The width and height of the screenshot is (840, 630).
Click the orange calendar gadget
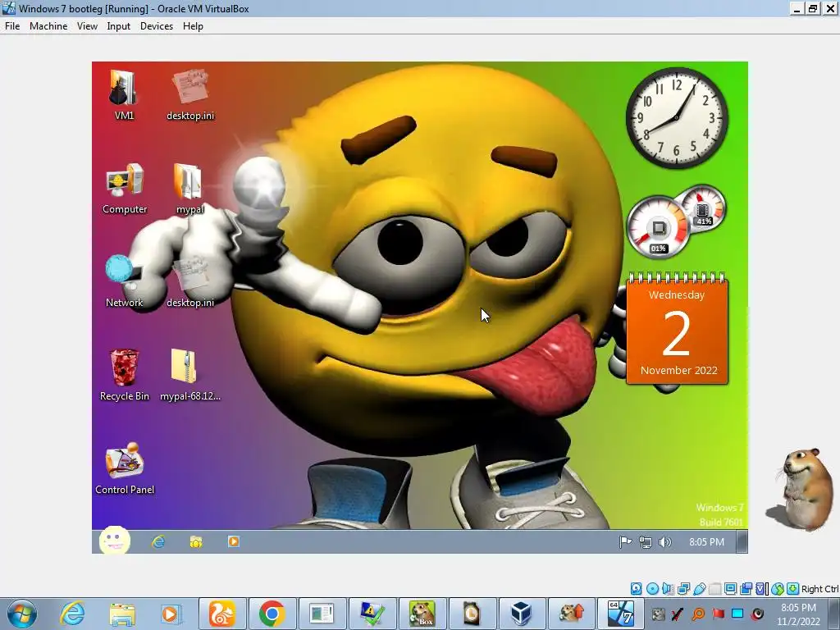point(677,329)
